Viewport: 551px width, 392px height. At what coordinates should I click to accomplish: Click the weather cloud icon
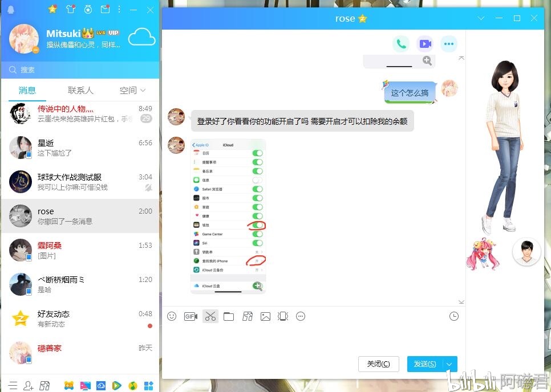point(141,37)
